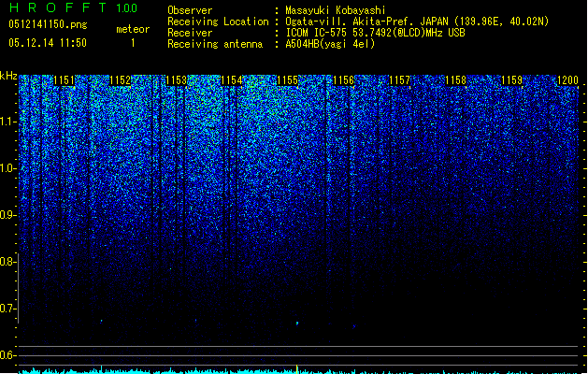Click the 1.0 kHz axis label

point(8,168)
